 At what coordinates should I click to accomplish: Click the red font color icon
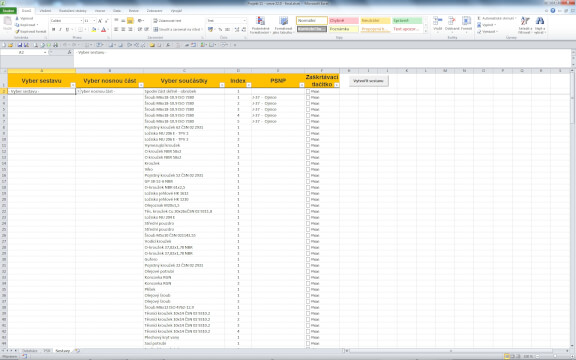pos(104,29)
